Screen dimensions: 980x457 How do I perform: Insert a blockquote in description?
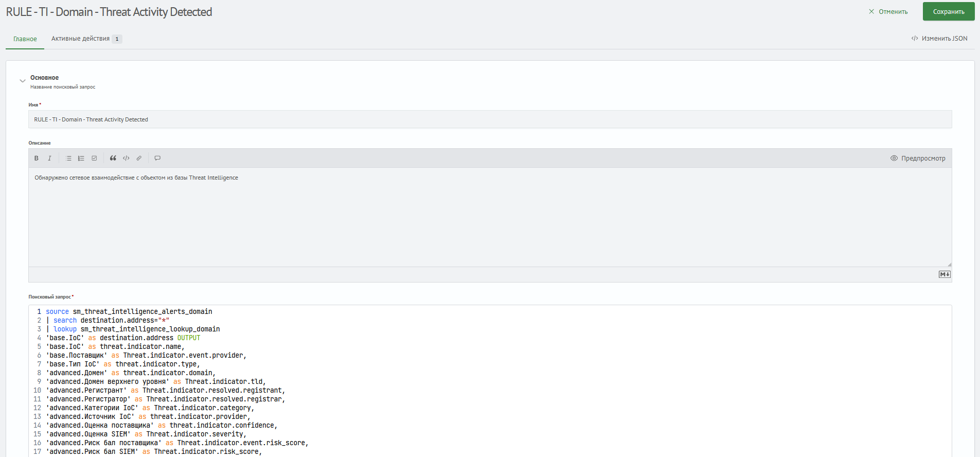(113, 158)
